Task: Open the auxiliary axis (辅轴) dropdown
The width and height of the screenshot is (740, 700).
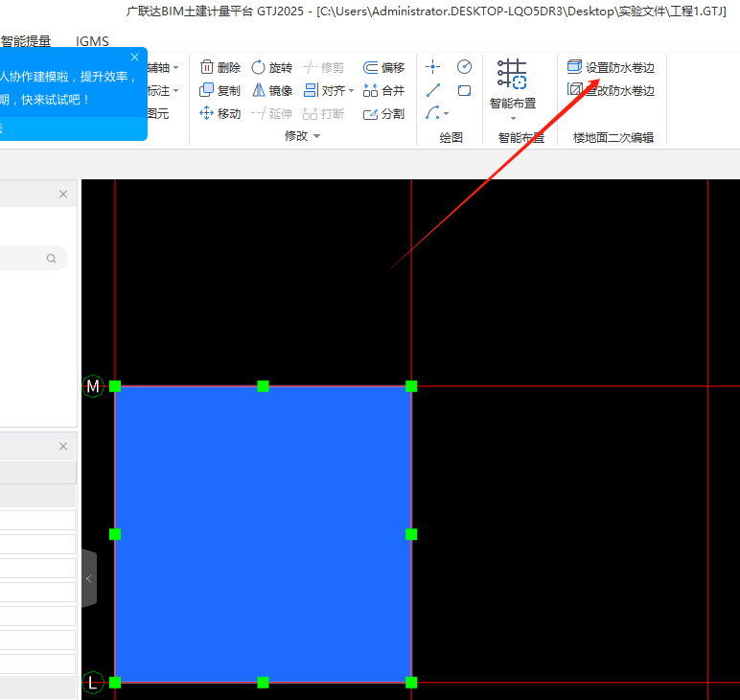Action: point(176,68)
